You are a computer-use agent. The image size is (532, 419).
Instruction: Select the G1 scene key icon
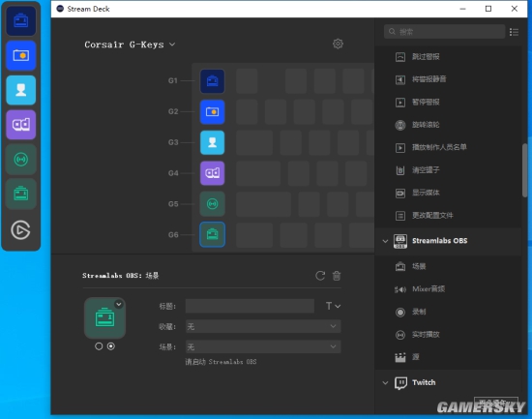[x=212, y=81]
